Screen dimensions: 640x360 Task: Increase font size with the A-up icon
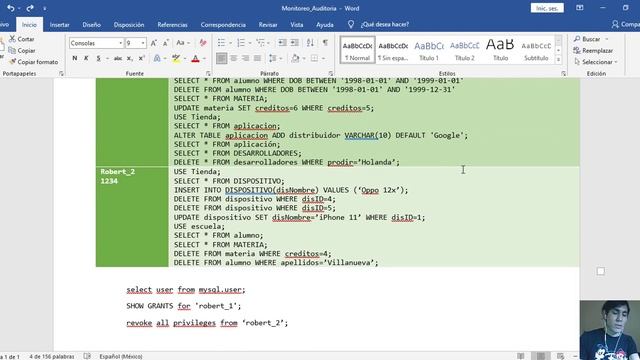pyautogui.click(x=154, y=43)
